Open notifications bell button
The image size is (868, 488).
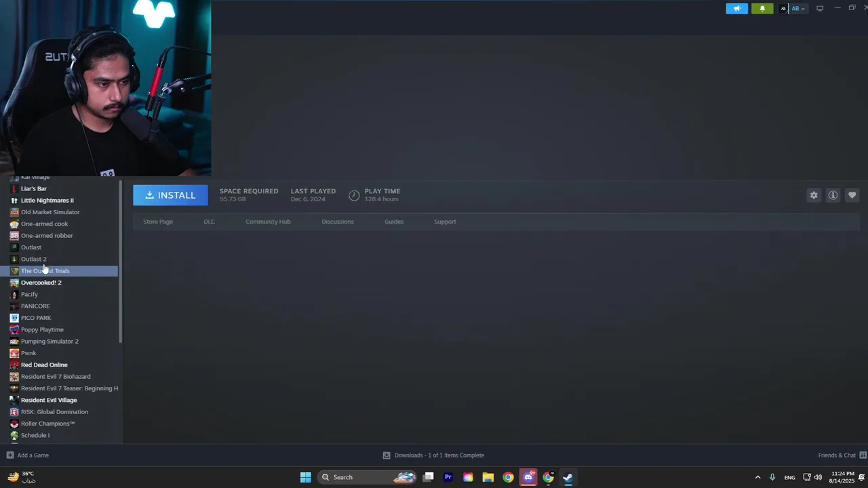(x=762, y=8)
